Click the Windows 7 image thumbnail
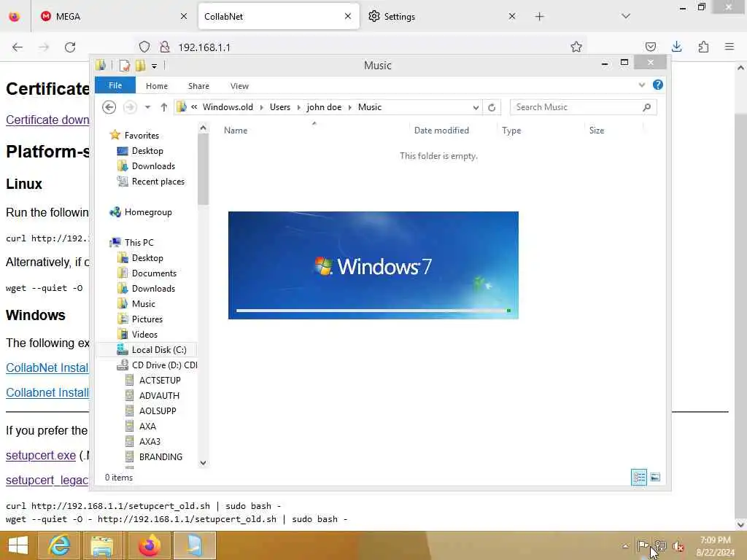The height and width of the screenshot is (560, 747). pos(373,265)
